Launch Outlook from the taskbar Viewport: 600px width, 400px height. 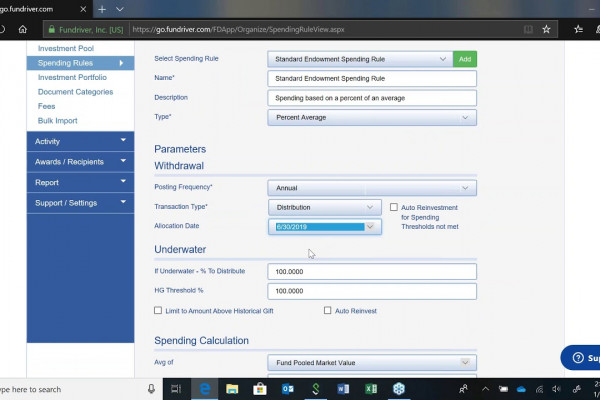pos(287,389)
